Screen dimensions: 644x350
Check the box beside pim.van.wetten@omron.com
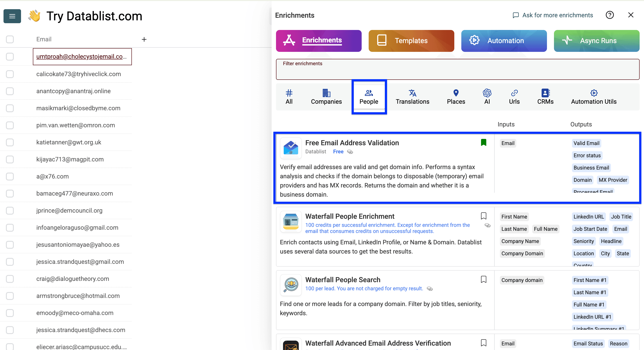click(10, 125)
